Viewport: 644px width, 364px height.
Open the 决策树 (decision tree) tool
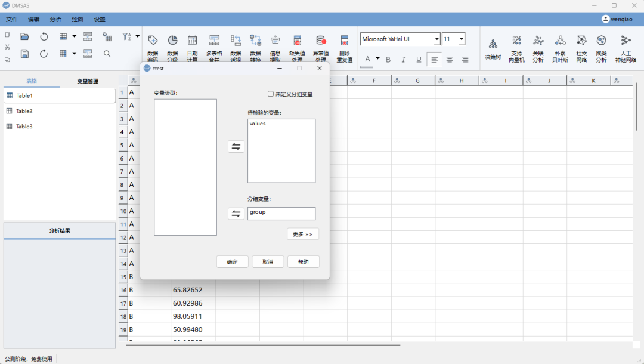(x=493, y=48)
